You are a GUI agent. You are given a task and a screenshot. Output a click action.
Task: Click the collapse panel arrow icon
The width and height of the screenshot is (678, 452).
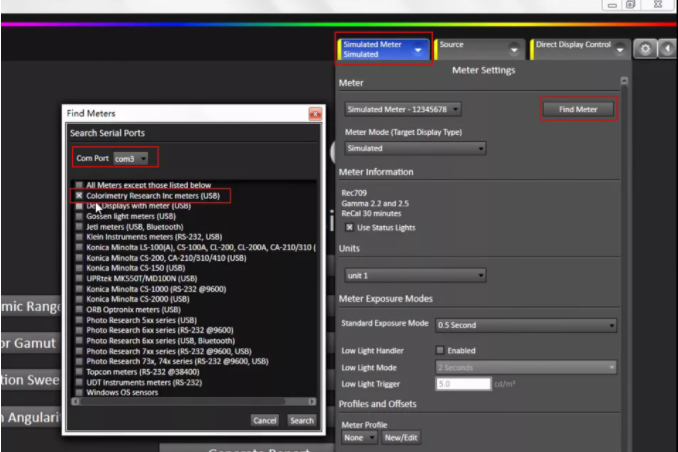(668, 49)
